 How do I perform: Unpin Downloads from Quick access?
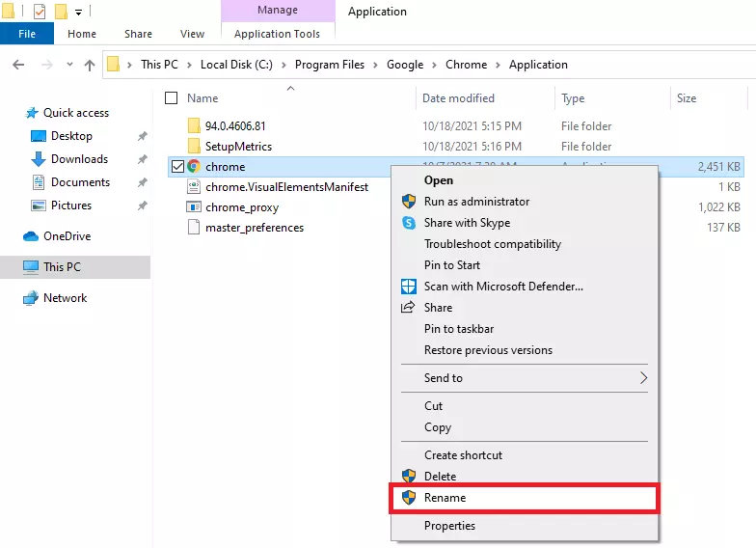(x=143, y=159)
